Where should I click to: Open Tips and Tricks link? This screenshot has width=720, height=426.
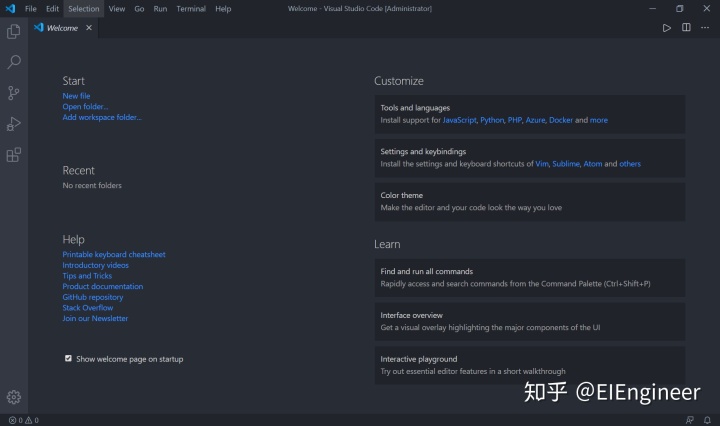pos(87,276)
